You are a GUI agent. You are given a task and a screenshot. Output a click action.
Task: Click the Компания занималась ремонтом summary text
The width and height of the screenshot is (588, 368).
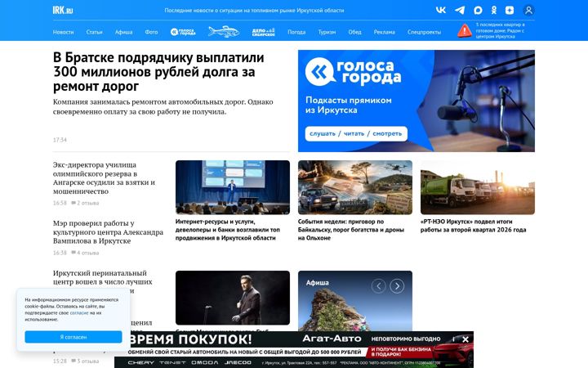pyautogui.click(x=163, y=106)
